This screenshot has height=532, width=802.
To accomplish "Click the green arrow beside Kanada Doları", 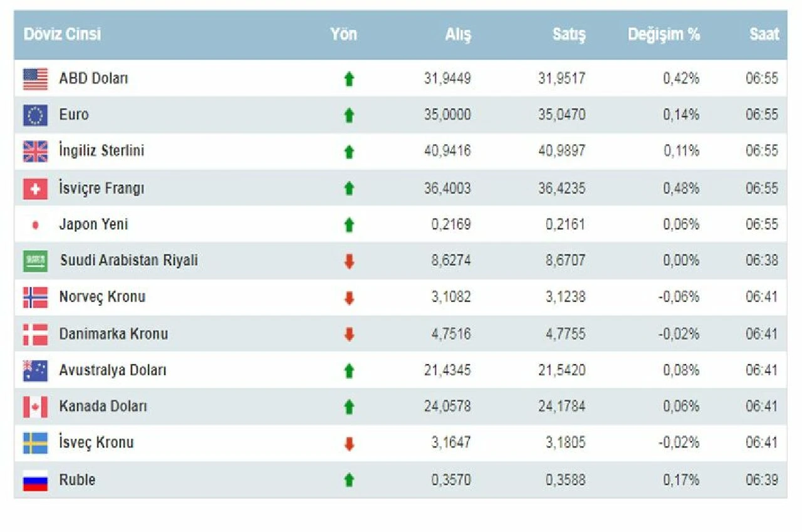I will pos(349,406).
